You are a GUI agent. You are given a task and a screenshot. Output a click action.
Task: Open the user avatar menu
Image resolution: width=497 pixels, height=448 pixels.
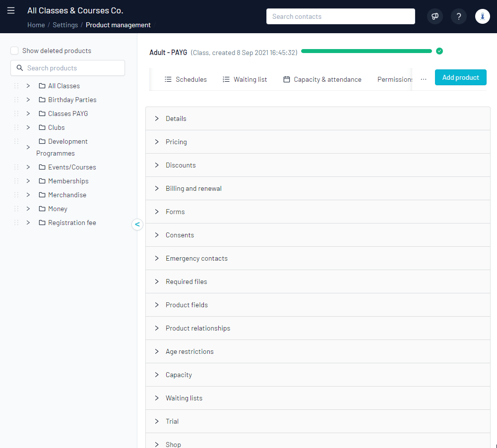tap(482, 16)
